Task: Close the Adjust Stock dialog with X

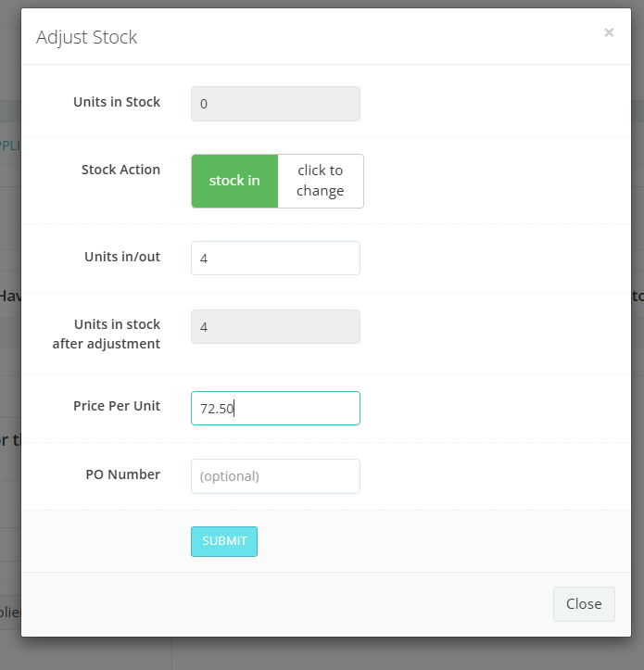Action: click(x=609, y=32)
